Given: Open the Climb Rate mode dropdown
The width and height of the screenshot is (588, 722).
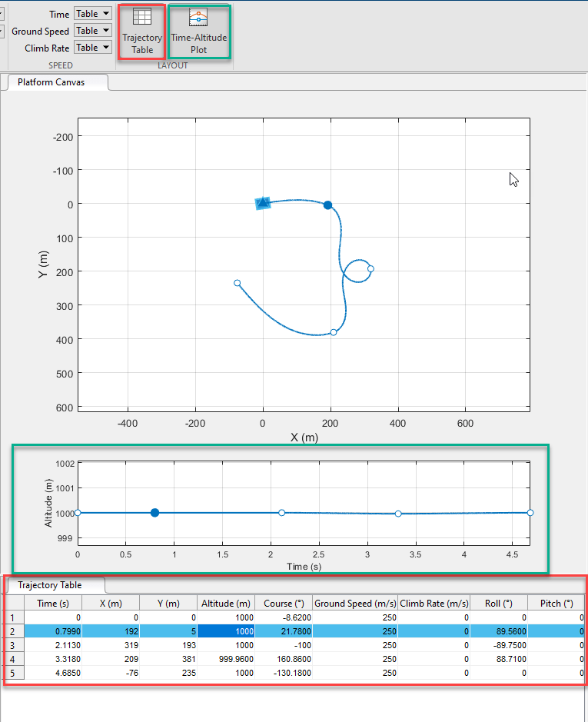Looking at the screenshot, I should point(93,48).
